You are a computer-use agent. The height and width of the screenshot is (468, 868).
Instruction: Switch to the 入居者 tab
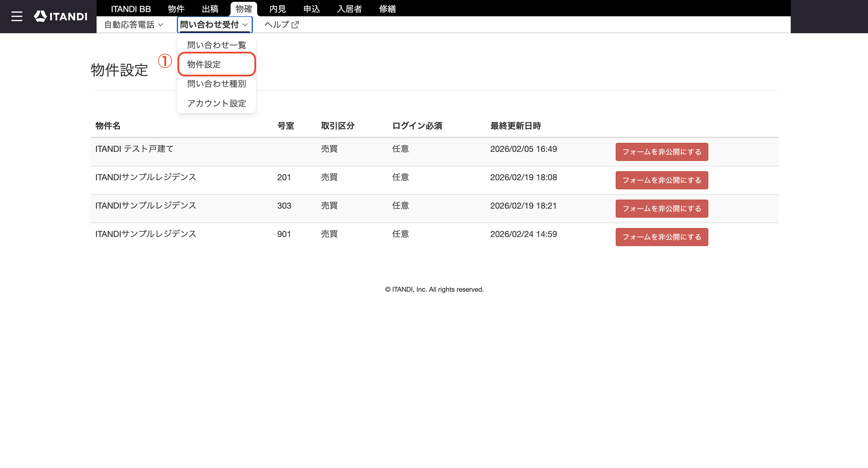click(x=349, y=9)
